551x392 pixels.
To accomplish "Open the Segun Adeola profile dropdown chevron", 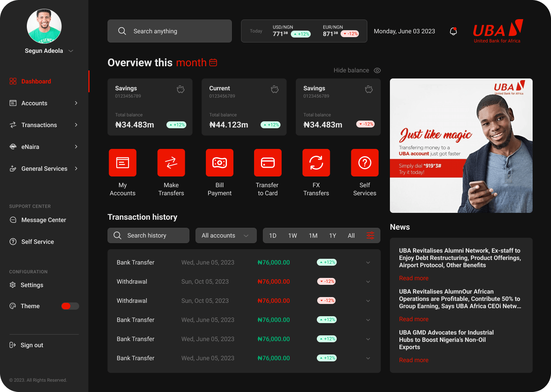I will pos(71,51).
